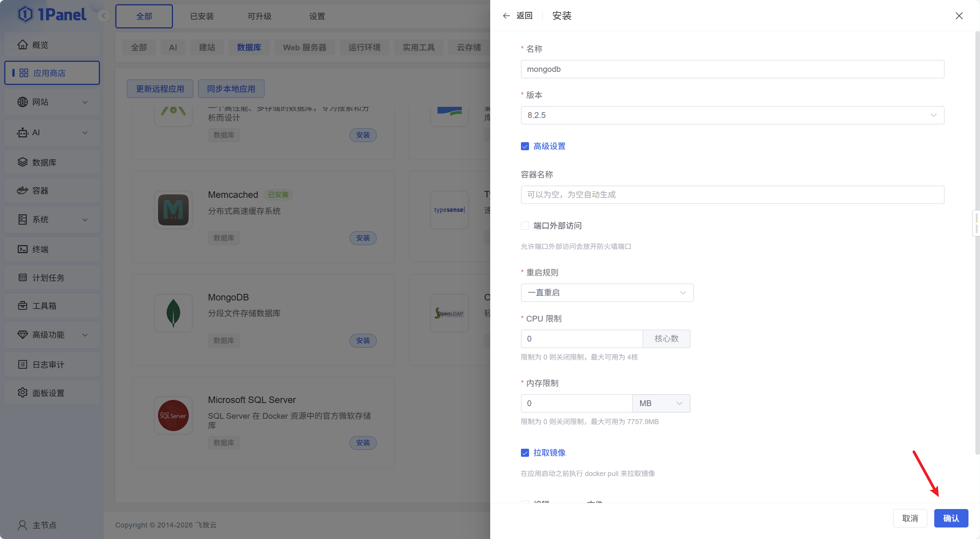Viewport: 980px width, 539px height.
Task: Enable the 端口外部访问 checkbox
Action: tap(525, 226)
